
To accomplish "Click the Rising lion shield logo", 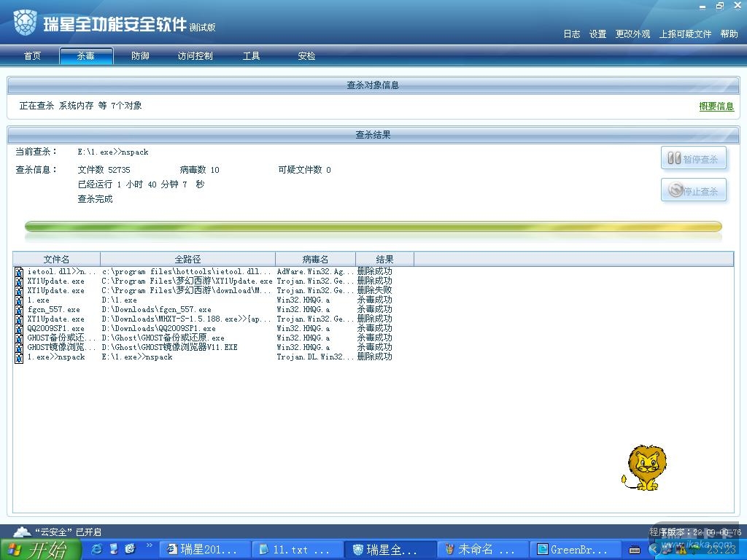I will [x=25, y=23].
